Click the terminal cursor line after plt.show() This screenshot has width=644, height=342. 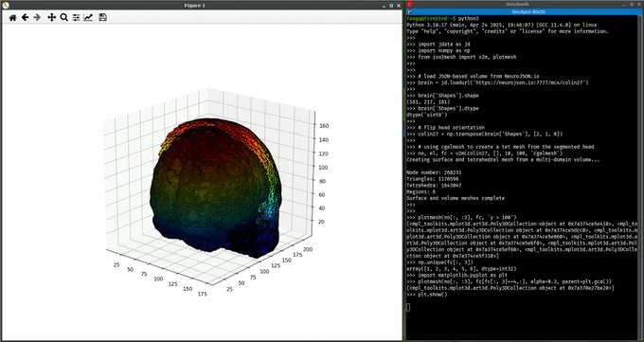click(x=408, y=307)
